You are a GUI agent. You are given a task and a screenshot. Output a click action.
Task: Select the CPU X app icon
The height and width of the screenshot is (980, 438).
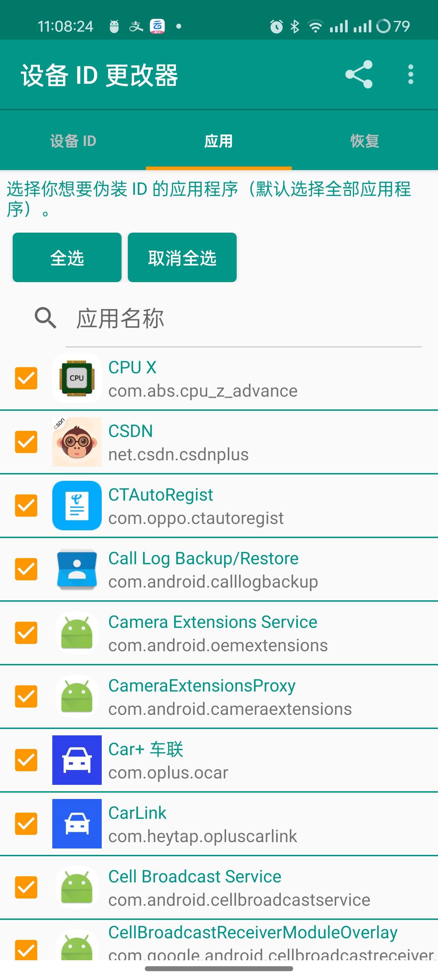(x=77, y=378)
